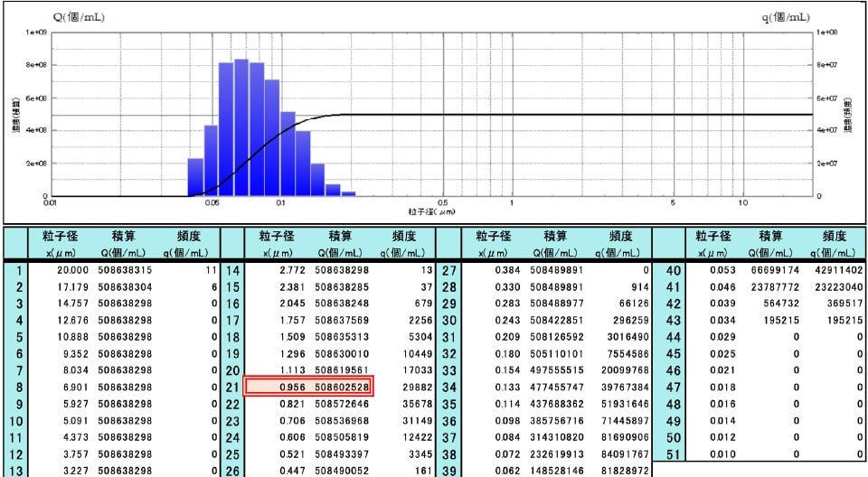
Task: Click the Q(個/mL) label at chart top-left
Action: click(x=78, y=16)
